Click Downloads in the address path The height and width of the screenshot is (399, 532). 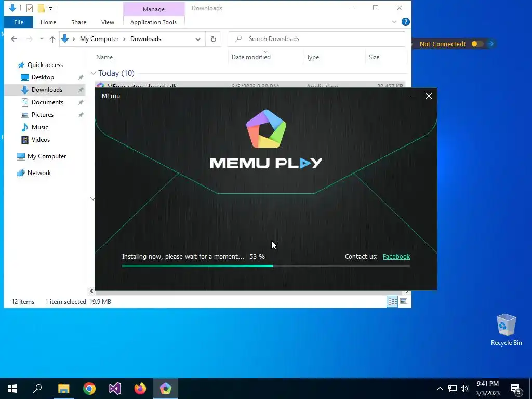point(145,39)
